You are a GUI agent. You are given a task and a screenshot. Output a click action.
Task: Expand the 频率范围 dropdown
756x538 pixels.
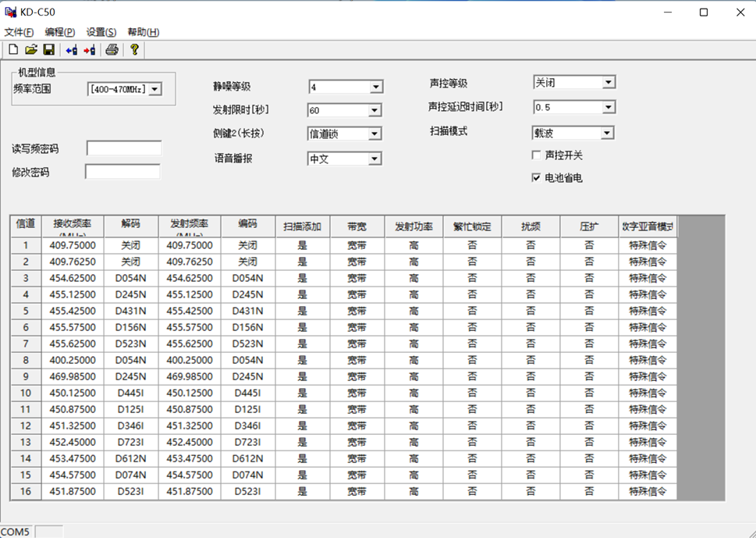coord(154,89)
